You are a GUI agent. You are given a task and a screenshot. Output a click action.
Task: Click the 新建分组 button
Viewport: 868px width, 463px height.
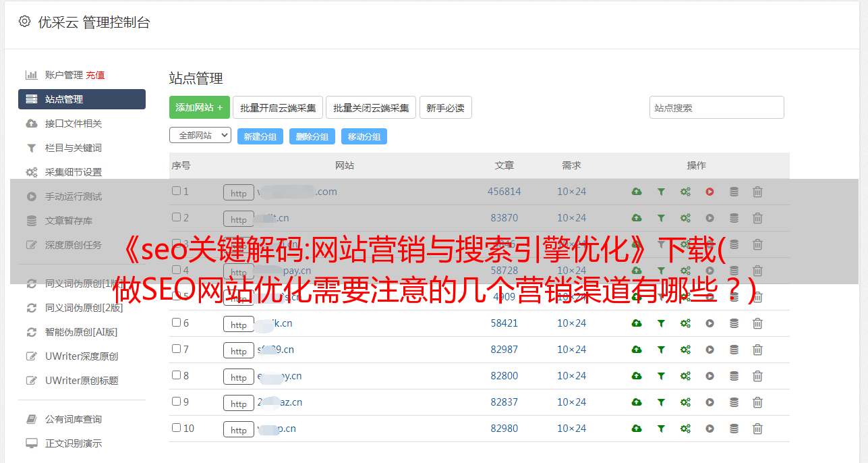260,136
